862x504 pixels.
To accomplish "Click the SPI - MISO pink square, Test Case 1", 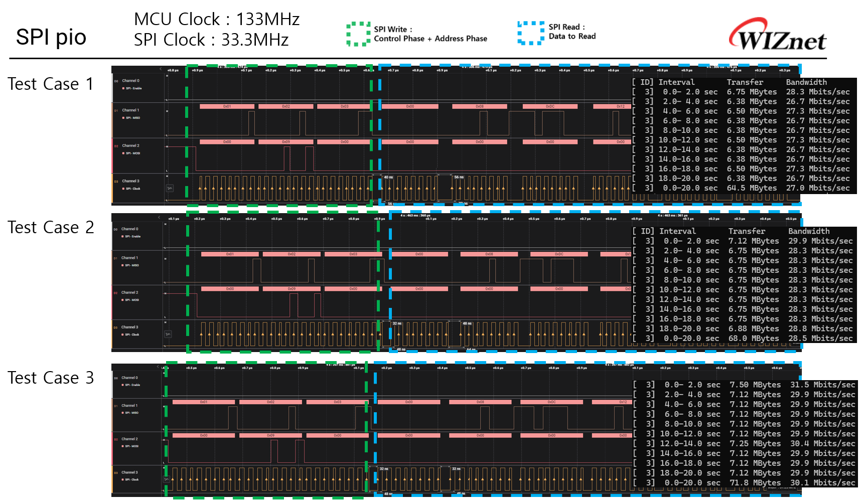I will tap(123, 118).
